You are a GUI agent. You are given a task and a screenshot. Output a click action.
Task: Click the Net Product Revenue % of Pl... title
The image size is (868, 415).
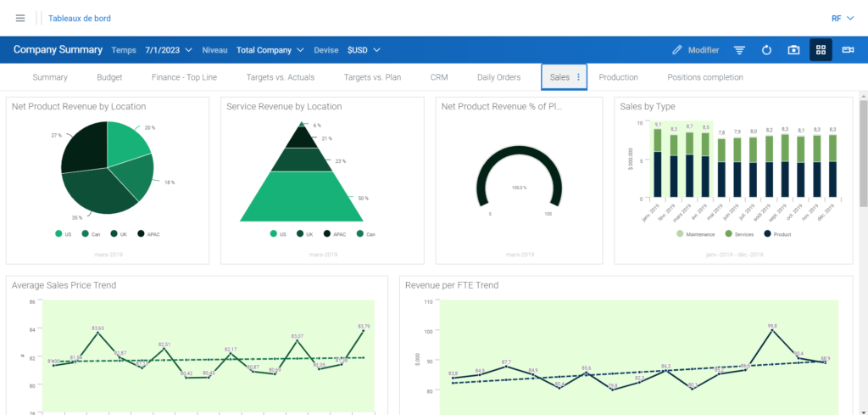pos(502,106)
